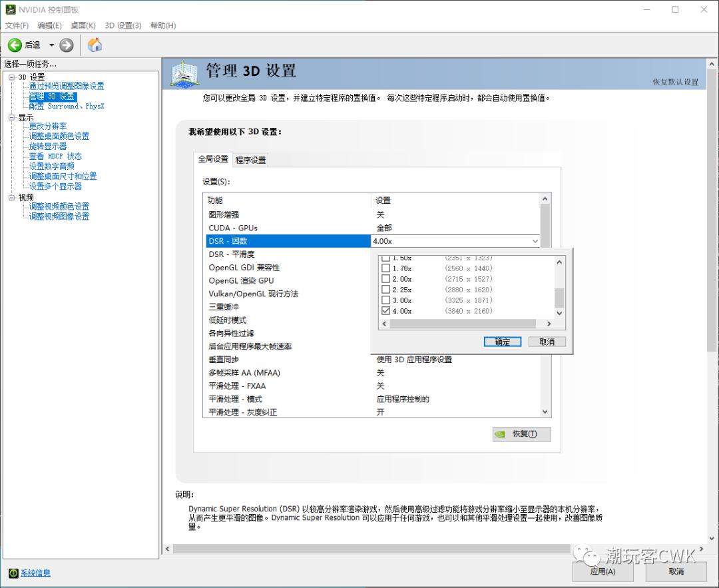Click 确定 button in DSR popup
The height and width of the screenshot is (588, 719).
coord(503,342)
